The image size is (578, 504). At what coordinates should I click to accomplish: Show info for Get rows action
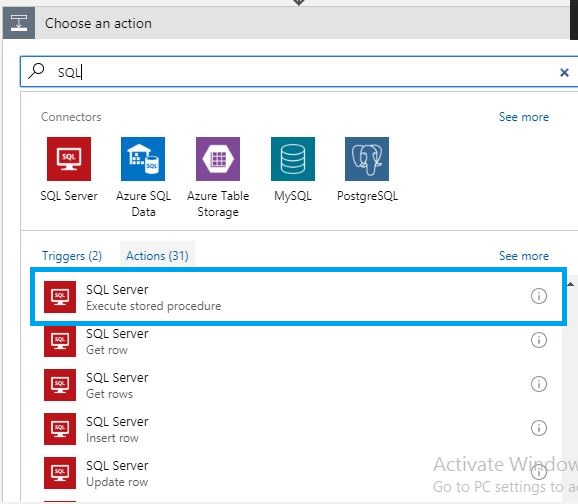pos(539,384)
